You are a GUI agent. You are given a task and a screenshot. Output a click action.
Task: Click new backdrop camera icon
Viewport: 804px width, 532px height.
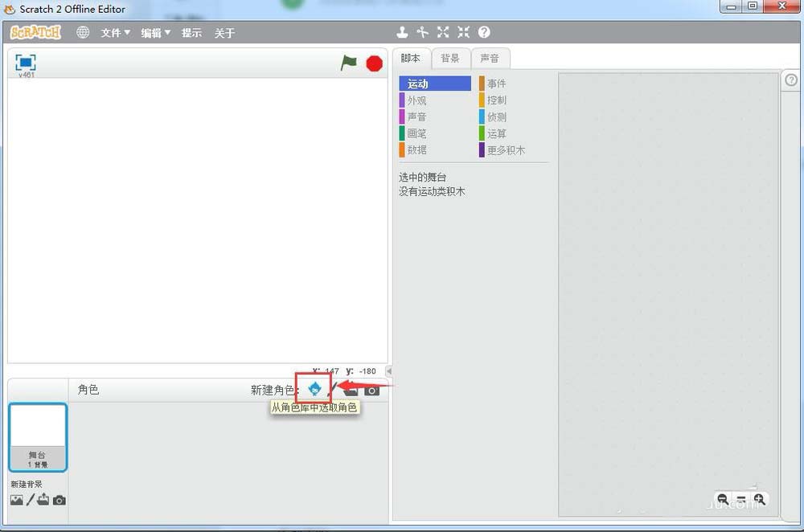(59, 500)
